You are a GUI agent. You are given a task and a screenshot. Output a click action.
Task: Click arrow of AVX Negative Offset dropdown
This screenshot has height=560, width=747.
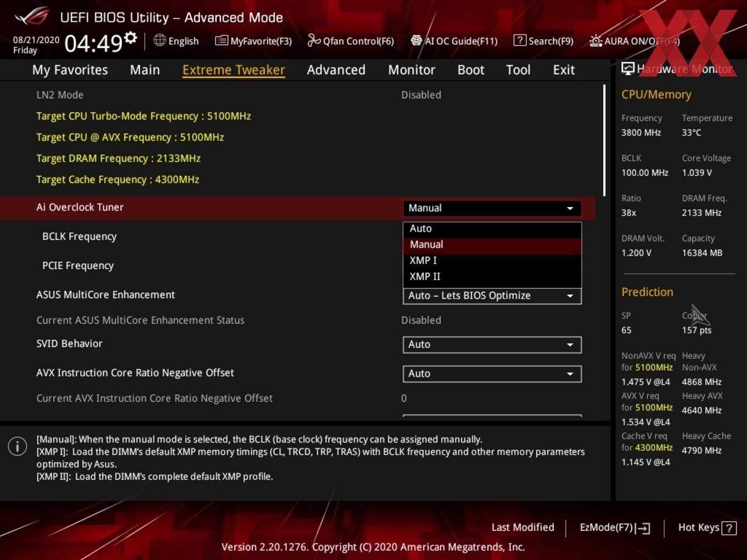(x=570, y=374)
